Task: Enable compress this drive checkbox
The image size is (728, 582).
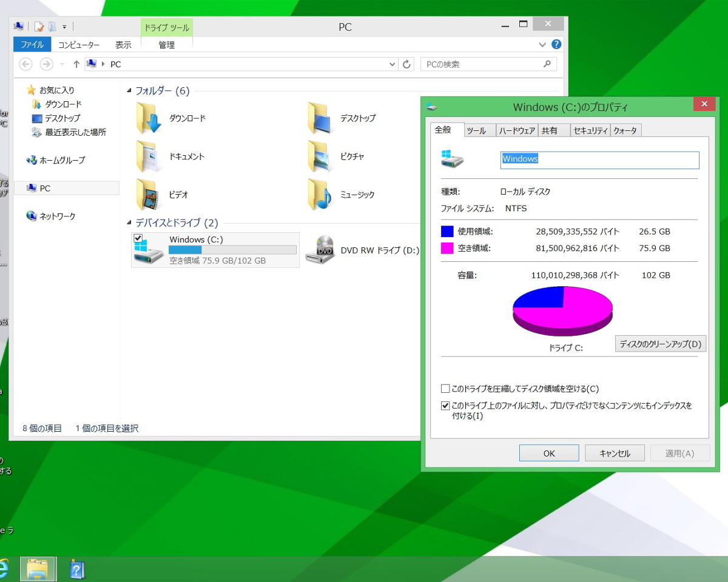Action: (445, 389)
